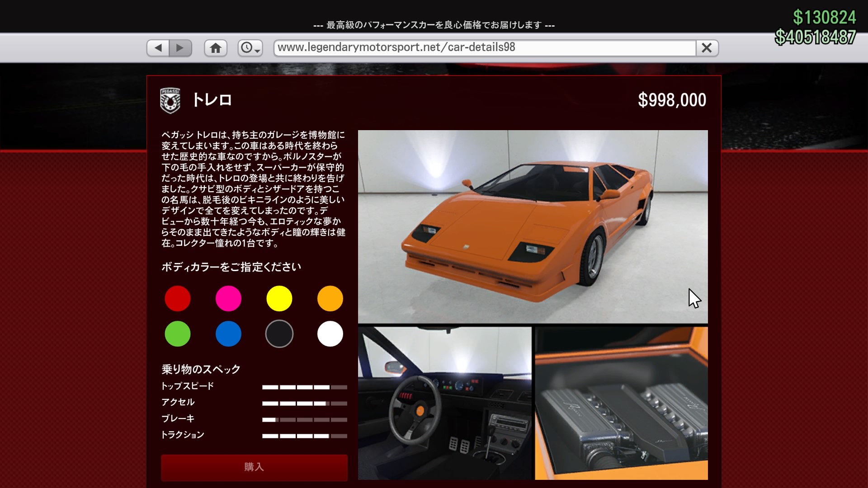This screenshot has height=488, width=868.
Task: Open the car interior steering wheel thumbnail
Action: point(445,403)
